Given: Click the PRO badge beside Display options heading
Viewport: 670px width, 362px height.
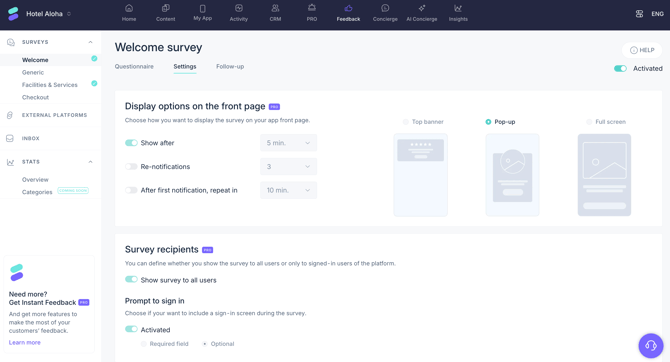Looking at the screenshot, I should click(x=274, y=107).
